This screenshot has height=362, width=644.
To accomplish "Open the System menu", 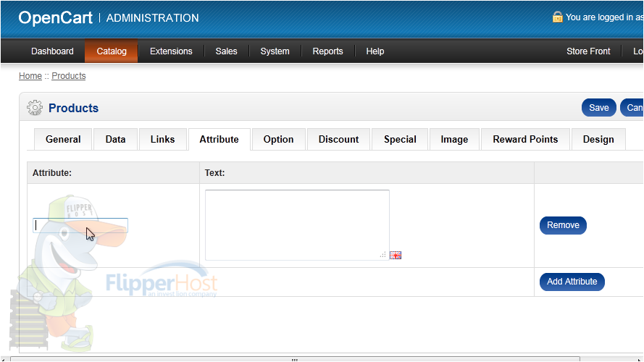I will pos(275,51).
